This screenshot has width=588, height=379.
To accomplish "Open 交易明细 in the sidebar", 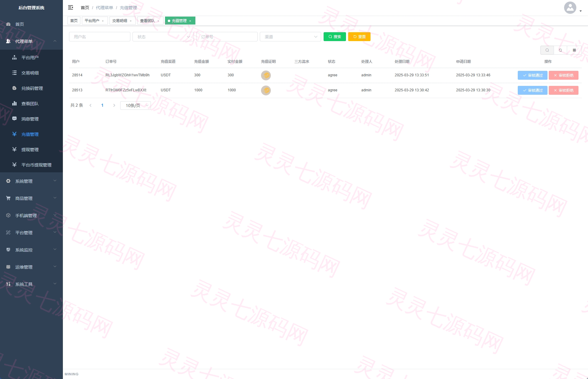I will tap(31, 73).
